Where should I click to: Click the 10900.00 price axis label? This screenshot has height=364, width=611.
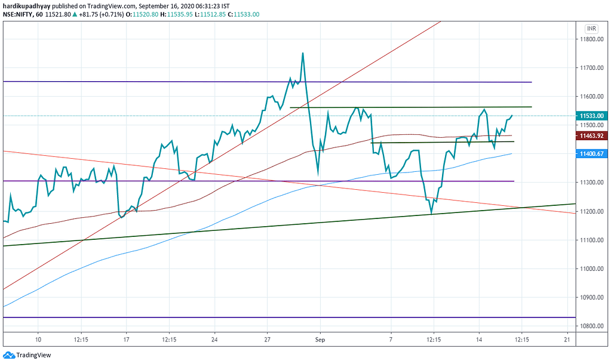tap(591, 297)
